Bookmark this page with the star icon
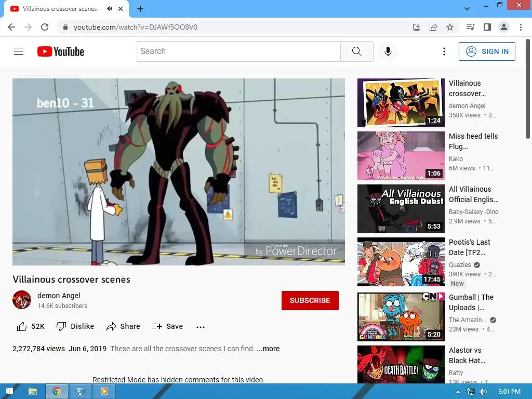 pos(450,27)
